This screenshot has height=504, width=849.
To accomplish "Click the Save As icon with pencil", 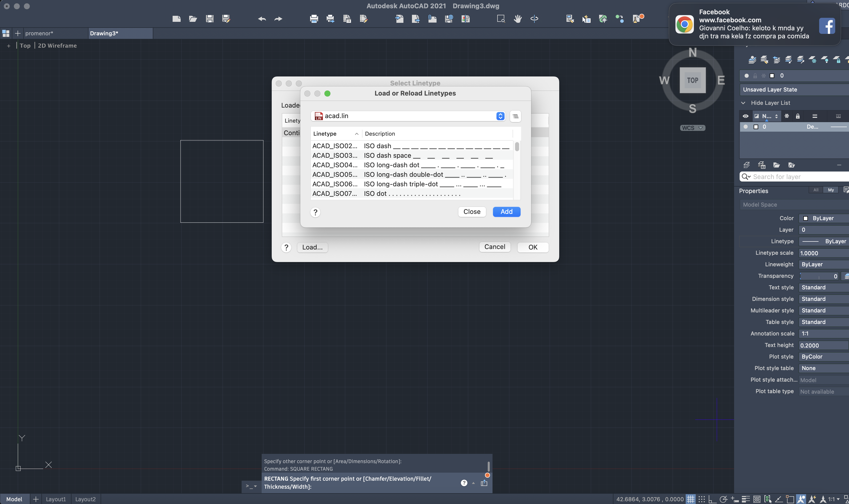I will (226, 19).
